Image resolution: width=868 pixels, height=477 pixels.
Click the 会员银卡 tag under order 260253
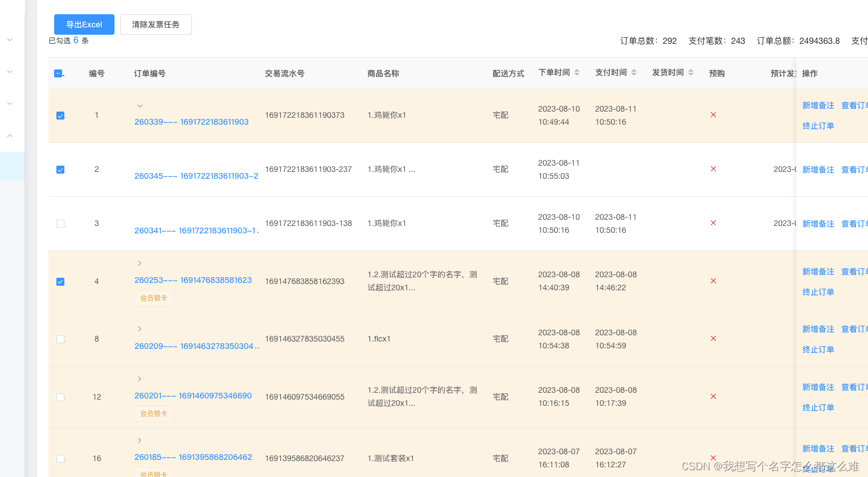[x=153, y=298]
